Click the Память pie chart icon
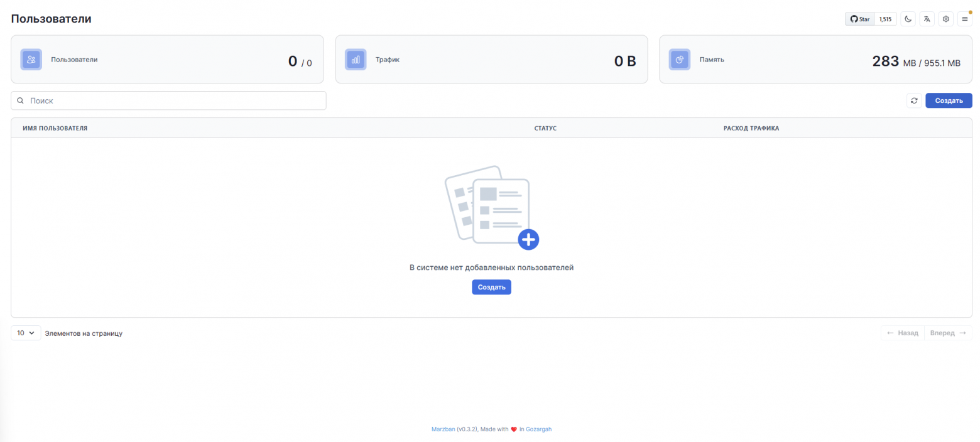The image size is (980, 442). coord(679,60)
